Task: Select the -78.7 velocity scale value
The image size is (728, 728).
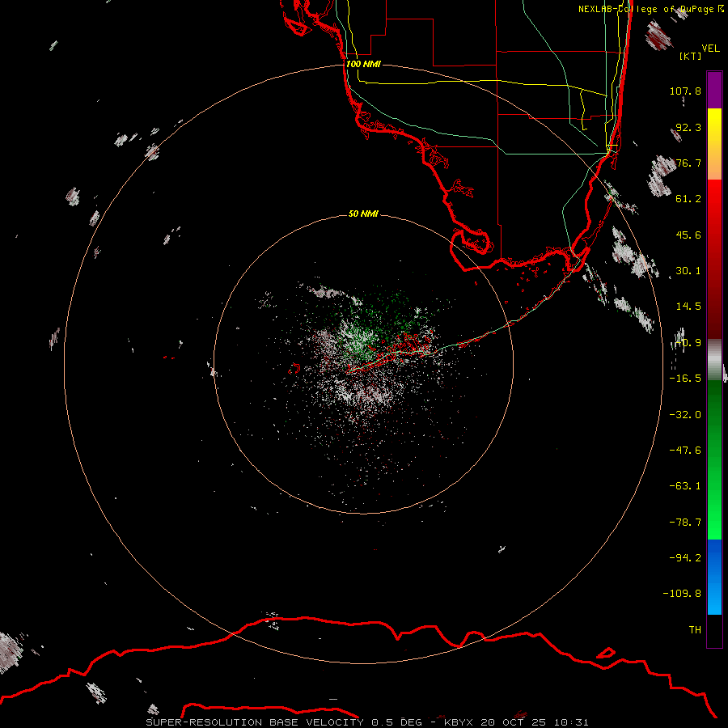Action: (685, 523)
